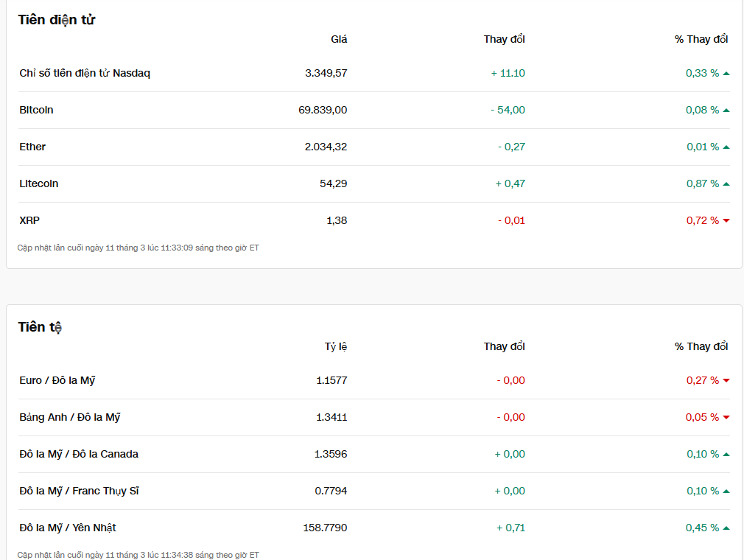Click the up arrow in Litecoin row
Screen dimensions: 744x560
(x=726, y=184)
